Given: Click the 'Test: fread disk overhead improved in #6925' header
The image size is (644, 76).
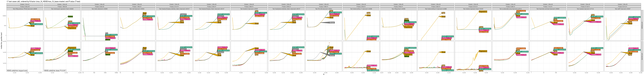Looking at the screenshot, I should pos(548,9).
